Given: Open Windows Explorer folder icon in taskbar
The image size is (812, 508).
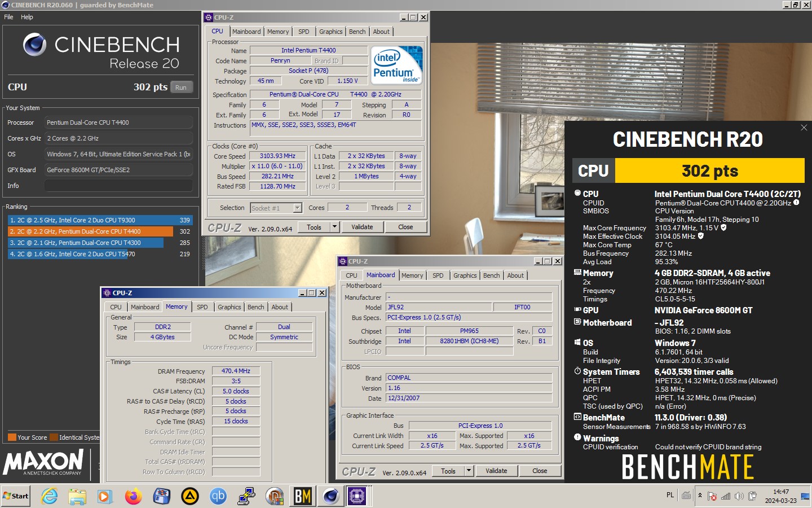Looking at the screenshot, I should point(77,496).
